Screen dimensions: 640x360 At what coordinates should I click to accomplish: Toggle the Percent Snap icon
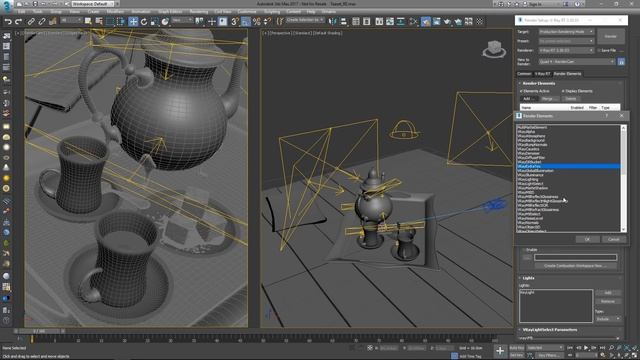click(x=256, y=22)
